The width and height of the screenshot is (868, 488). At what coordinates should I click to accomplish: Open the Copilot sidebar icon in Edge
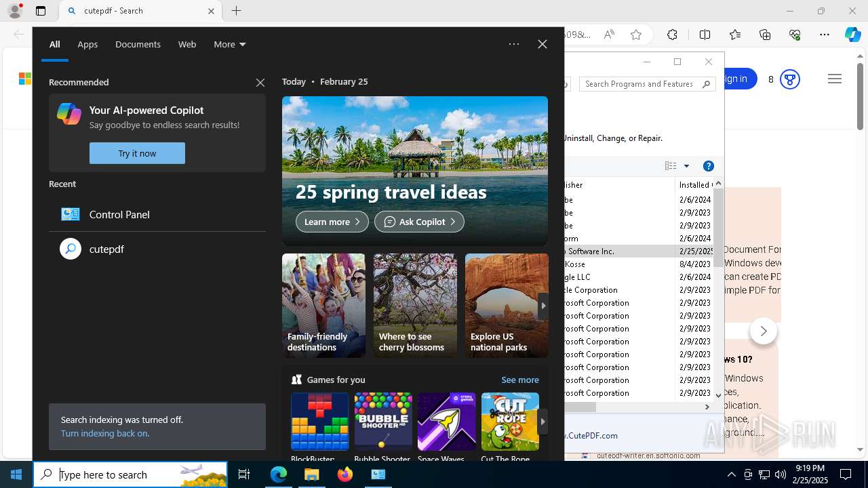click(852, 35)
